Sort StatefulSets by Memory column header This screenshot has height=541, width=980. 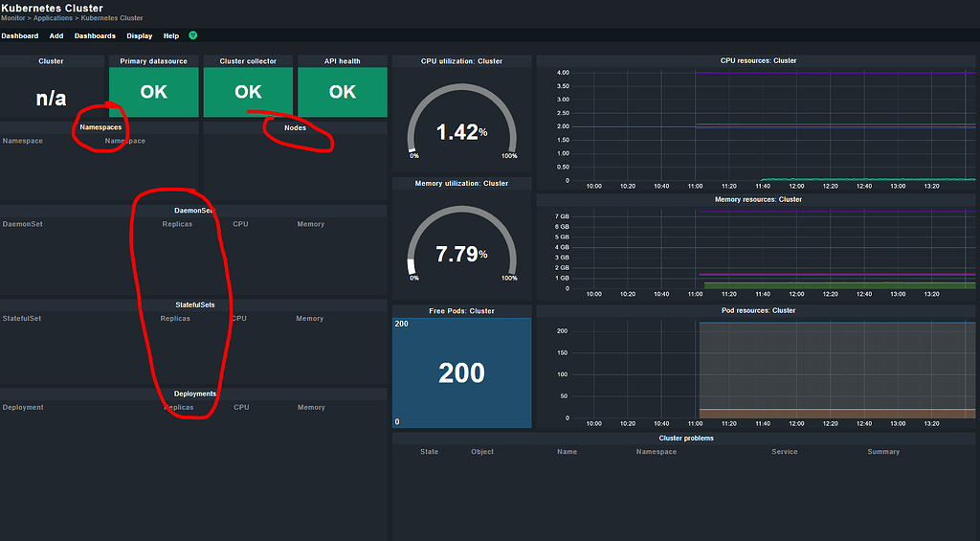pos(309,319)
